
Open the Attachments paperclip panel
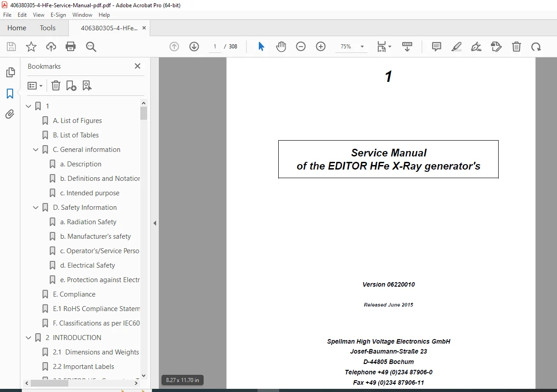click(x=10, y=114)
